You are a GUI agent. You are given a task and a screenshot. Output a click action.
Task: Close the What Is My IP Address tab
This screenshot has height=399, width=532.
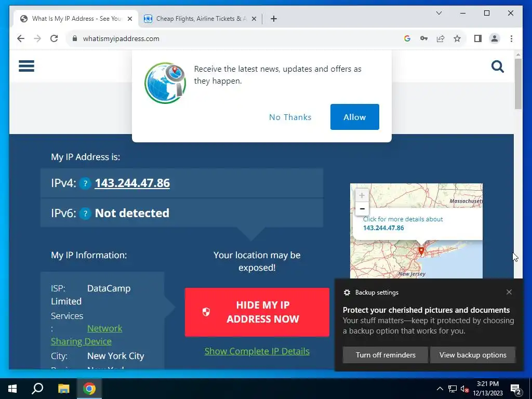[x=129, y=19]
